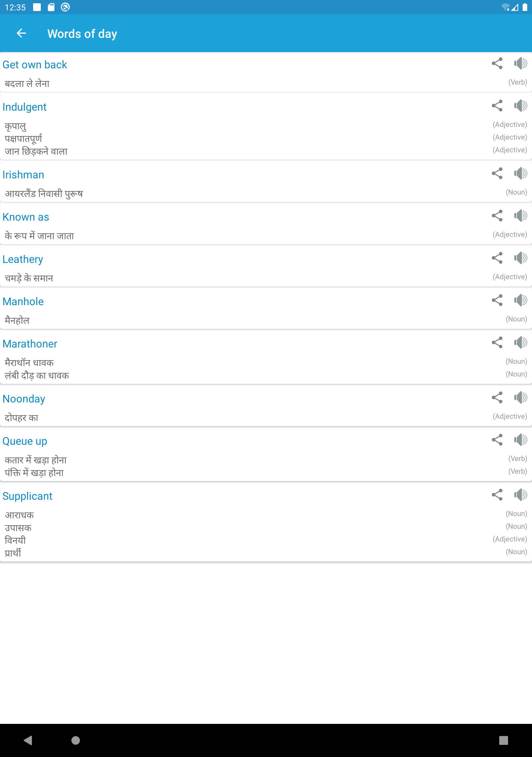532x757 pixels.
Task: Share the word 'Irishman'
Action: point(497,173)
